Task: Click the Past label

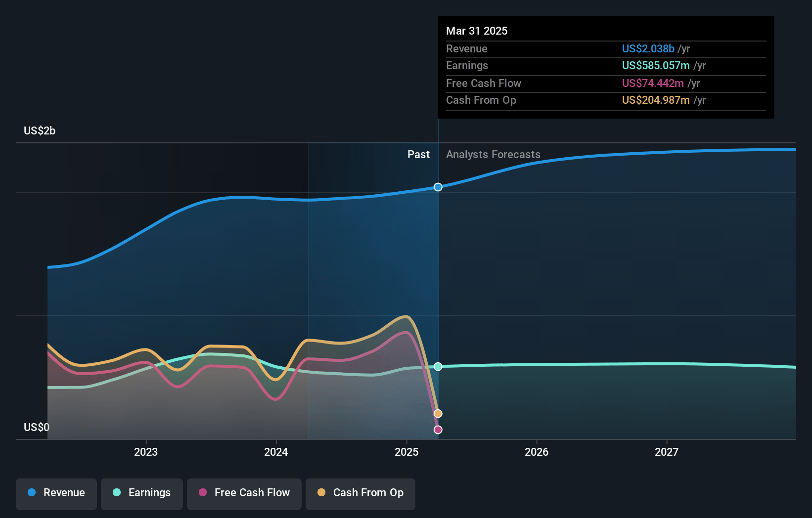Action: tap(418, 154)
